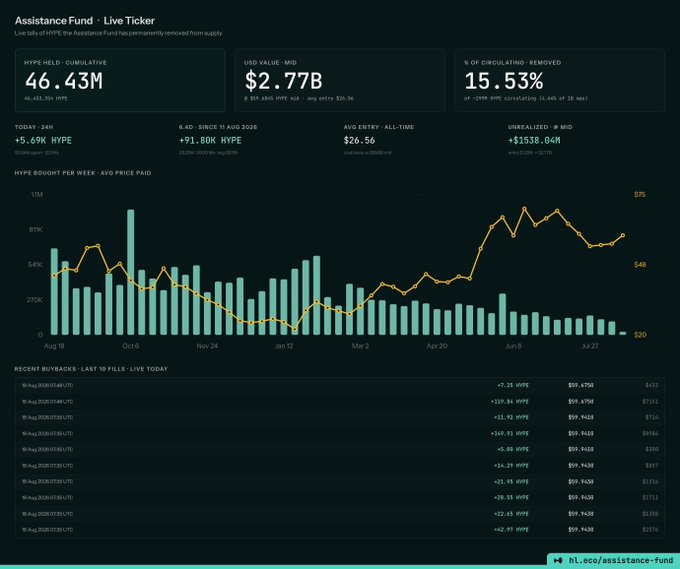Open the hl.eco/assistance-fund link
Viewport: 680px width, 569px height.
pyautogui.click(x=621, y=560)
